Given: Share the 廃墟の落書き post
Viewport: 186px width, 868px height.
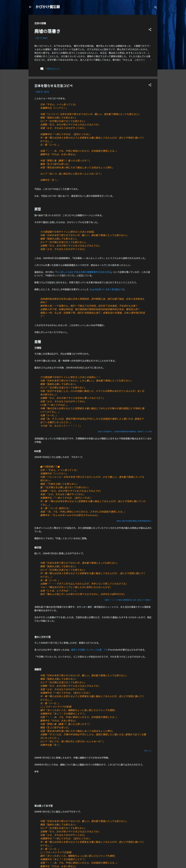Looking at the screenshot, I should [150, 30].
